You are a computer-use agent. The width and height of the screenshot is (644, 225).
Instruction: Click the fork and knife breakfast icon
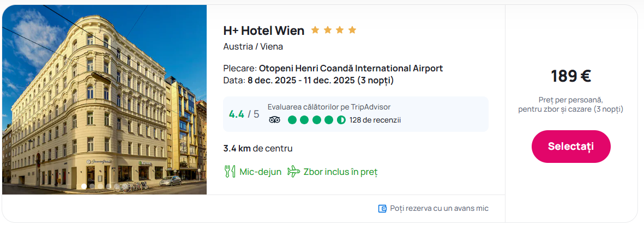tap(230, 172)
